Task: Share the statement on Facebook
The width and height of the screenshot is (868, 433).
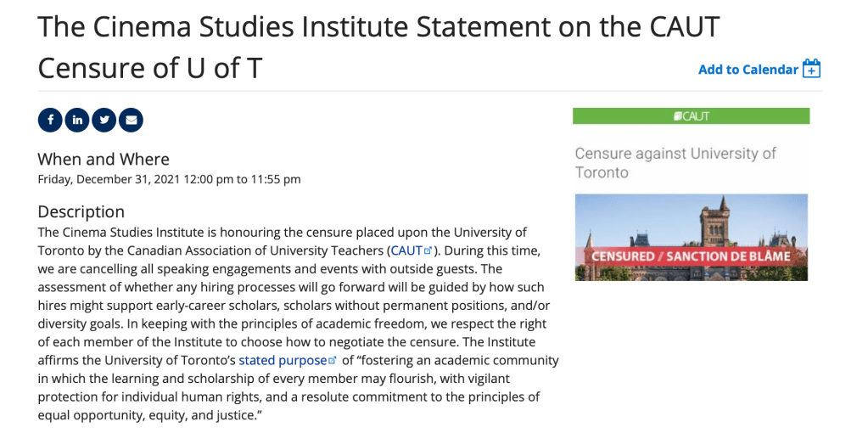Action: 50,120
